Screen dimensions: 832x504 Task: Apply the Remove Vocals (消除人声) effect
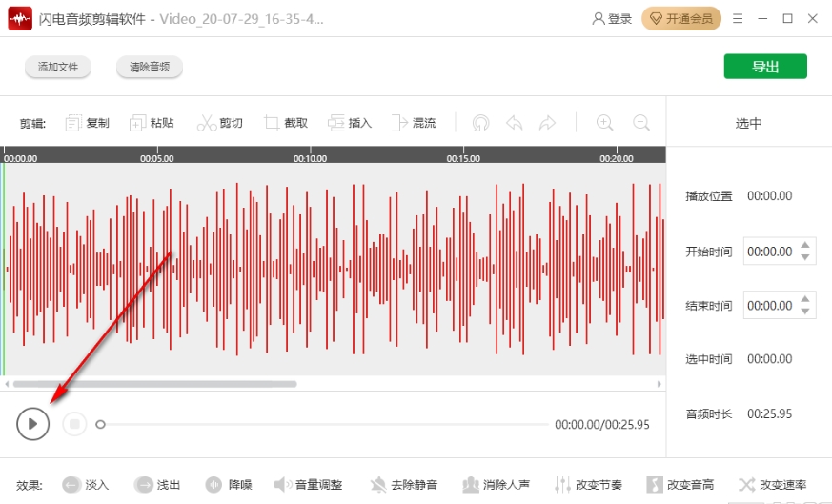point(496,484)
